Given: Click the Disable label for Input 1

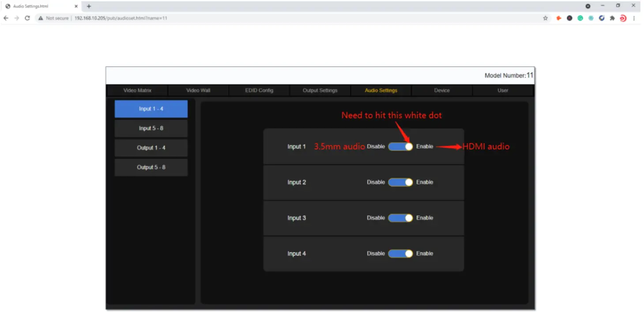Looking at the screenshot, I should 376,146.
